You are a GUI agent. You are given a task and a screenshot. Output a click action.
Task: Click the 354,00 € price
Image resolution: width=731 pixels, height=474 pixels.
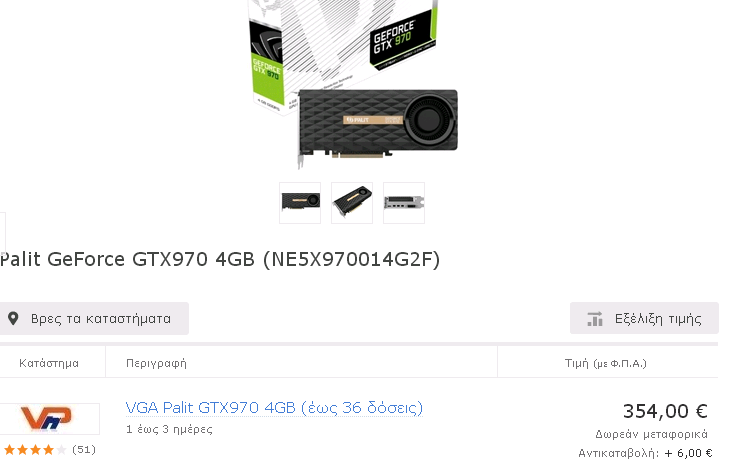665,412
